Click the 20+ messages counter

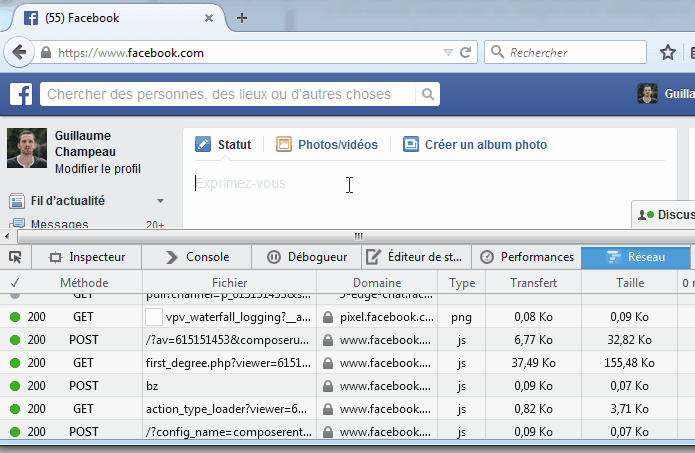pos(155,225)
